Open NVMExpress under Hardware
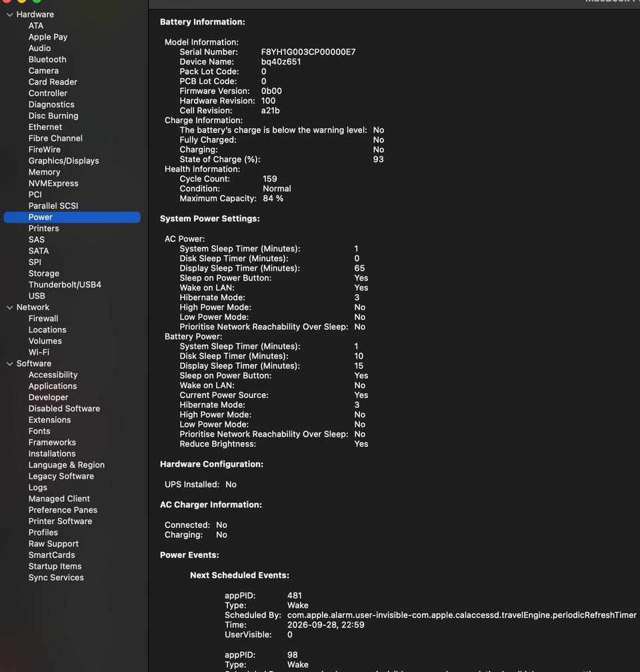The width and height of the screenshot is (640, 672). tap(53, 183)
